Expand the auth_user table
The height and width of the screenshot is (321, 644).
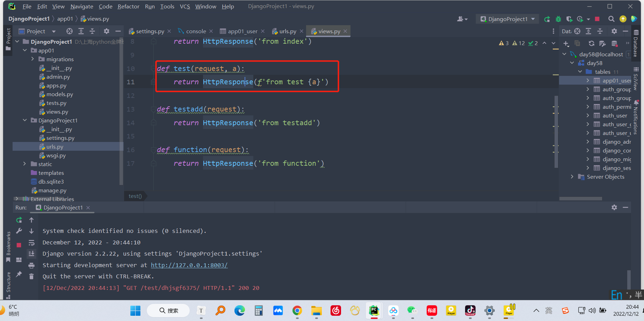(x=588, y=115)
